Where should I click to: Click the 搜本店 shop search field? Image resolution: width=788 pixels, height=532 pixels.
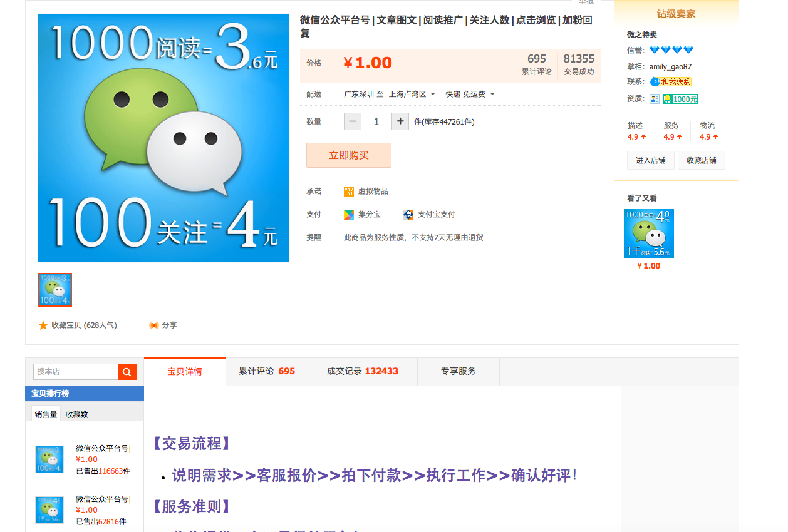75,372
